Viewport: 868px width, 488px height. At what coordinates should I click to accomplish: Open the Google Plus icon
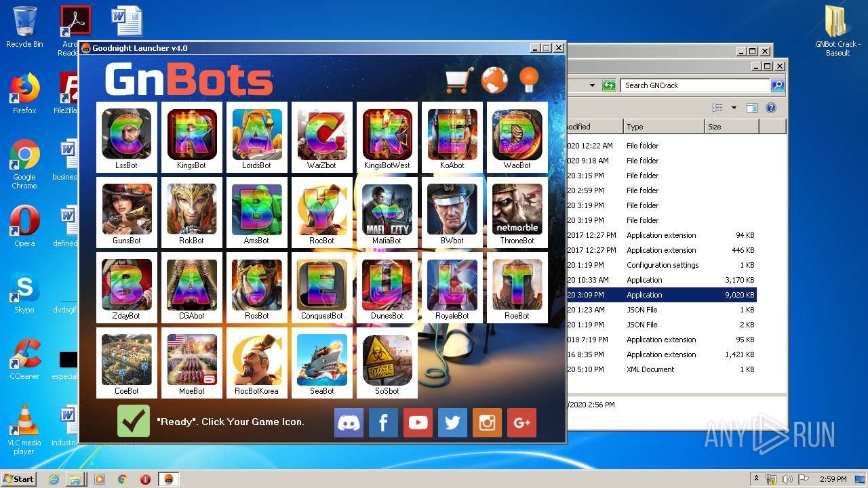pos(521,422)
